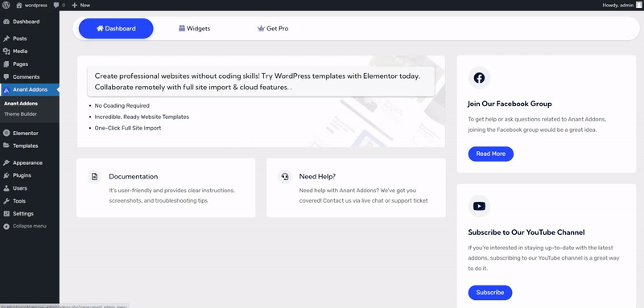Open the Need Help? card title
This screenshot has width=644, height=308.
click(x=317, y=176)
